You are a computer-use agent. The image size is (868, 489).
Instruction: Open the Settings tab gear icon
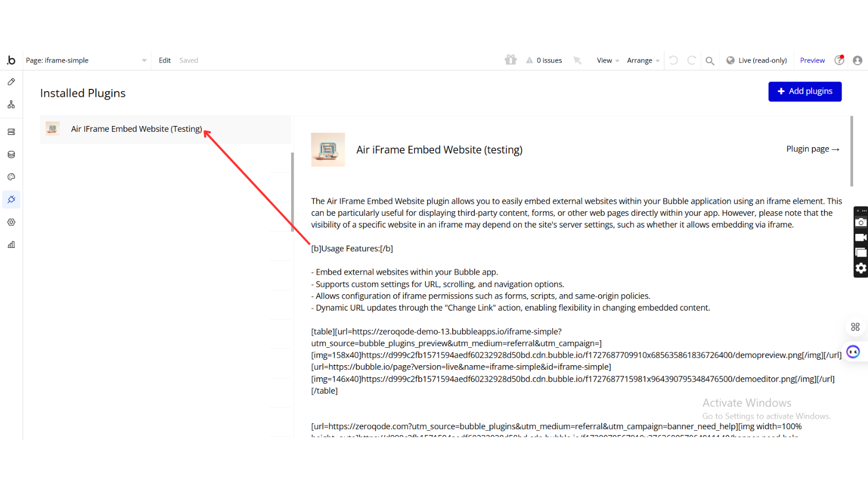pyautogui.click(x=11, y=222)
